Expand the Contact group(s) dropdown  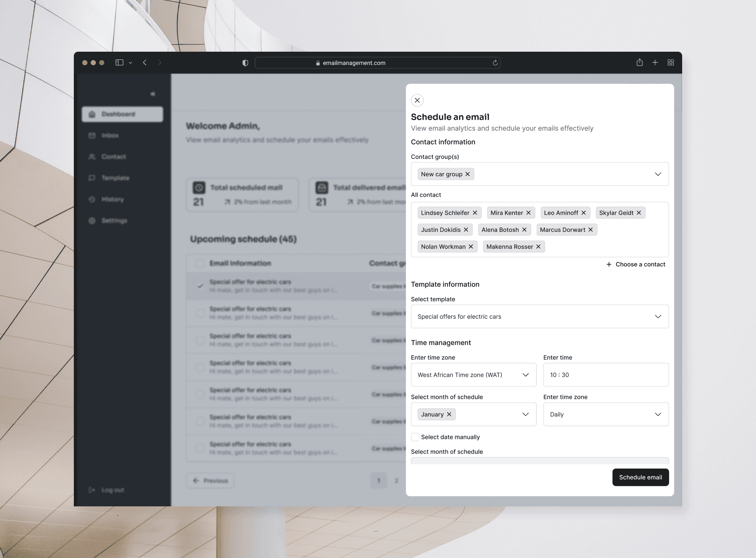click(658, 174)
